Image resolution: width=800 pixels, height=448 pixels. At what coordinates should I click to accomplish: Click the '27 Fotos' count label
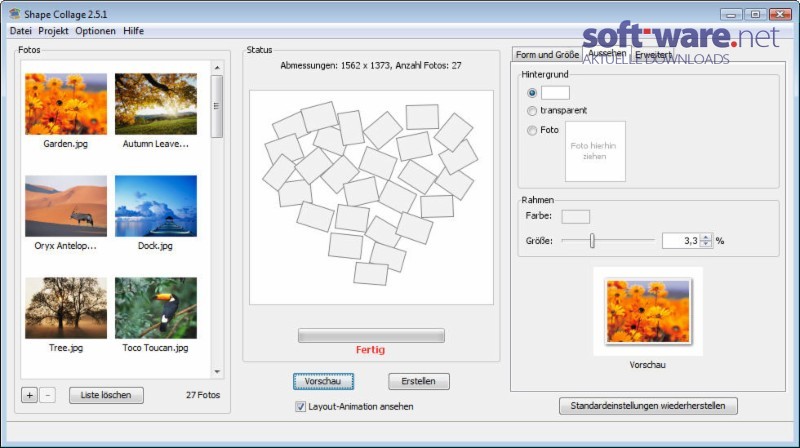point(203,395)
